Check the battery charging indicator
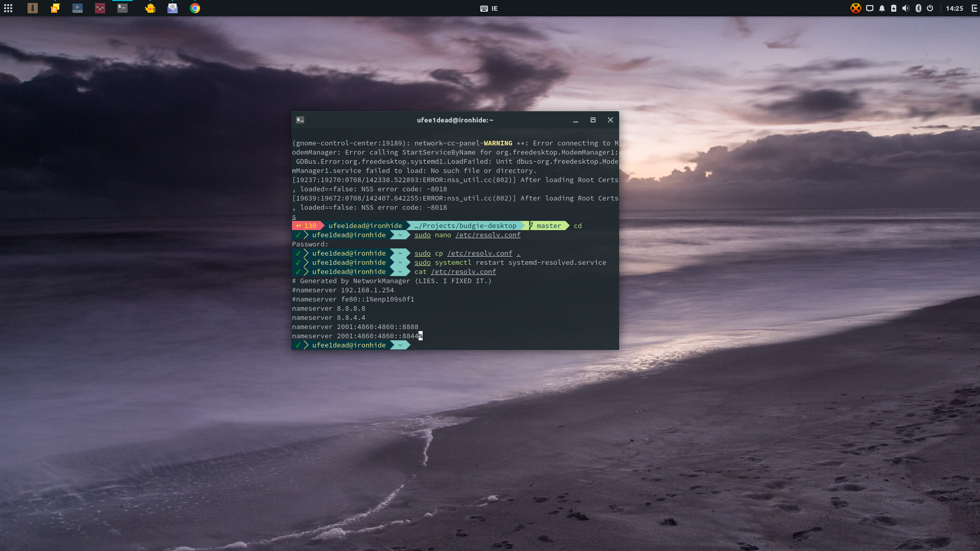The image size is (980, 551). tap(894, 8)
